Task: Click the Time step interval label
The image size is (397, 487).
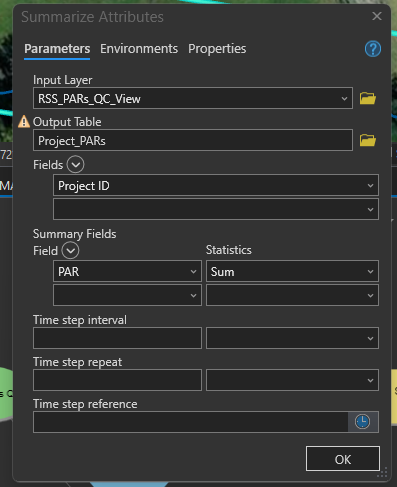Action: [80, 320]
